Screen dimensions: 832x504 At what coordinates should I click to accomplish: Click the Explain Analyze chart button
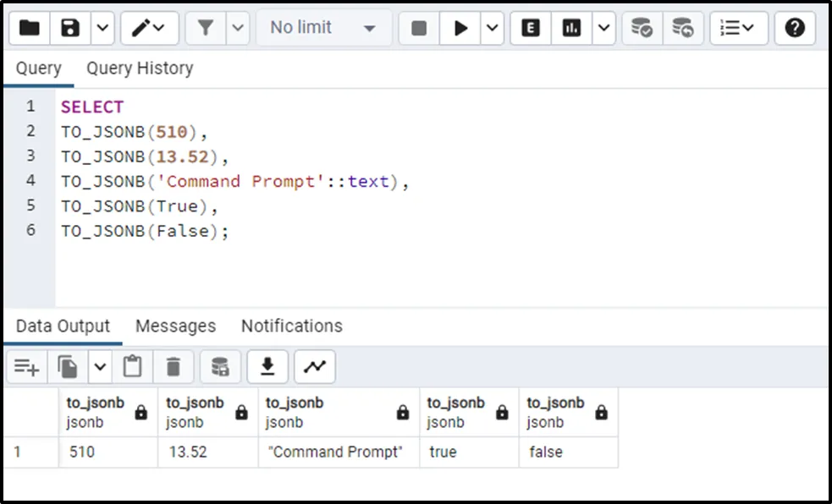point(572,28)
